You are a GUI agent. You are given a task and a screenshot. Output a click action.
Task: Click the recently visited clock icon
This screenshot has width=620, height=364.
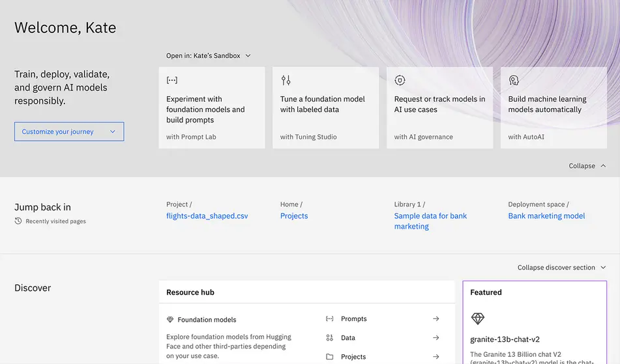click(x=18, y=221)
